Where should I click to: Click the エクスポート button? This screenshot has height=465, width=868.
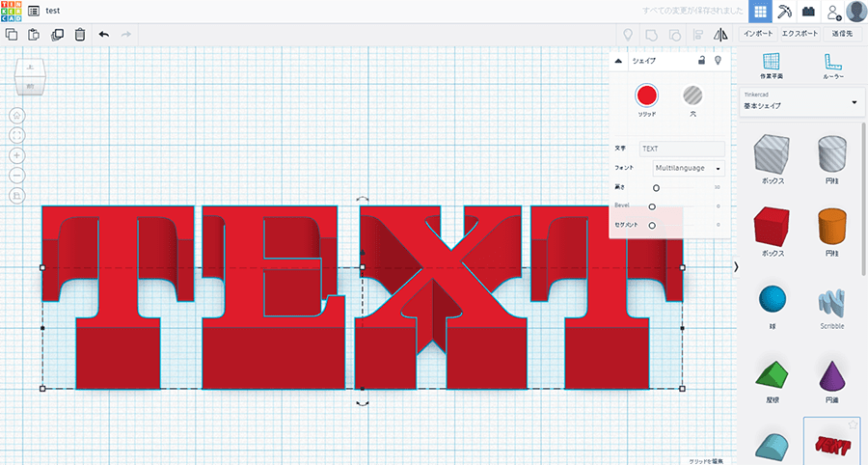coord(800,34)
